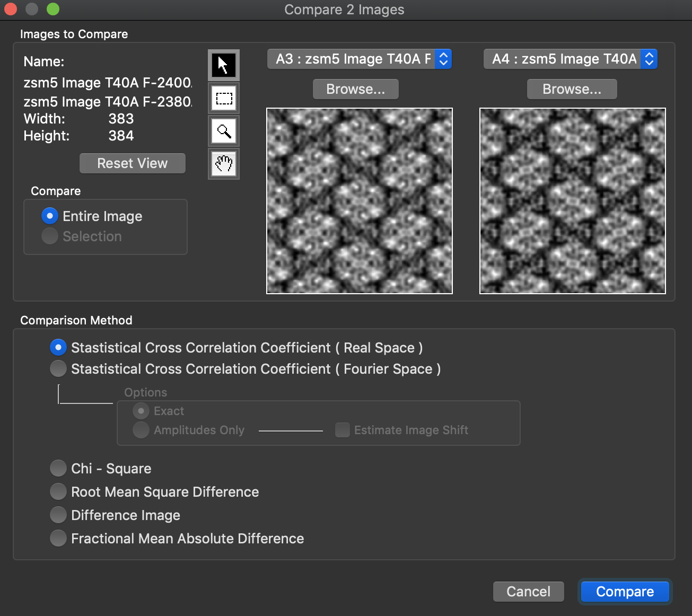The image size is (692, 616).
Task: Close the Compare 2 Images window
Action: click(x=11, y=9)
